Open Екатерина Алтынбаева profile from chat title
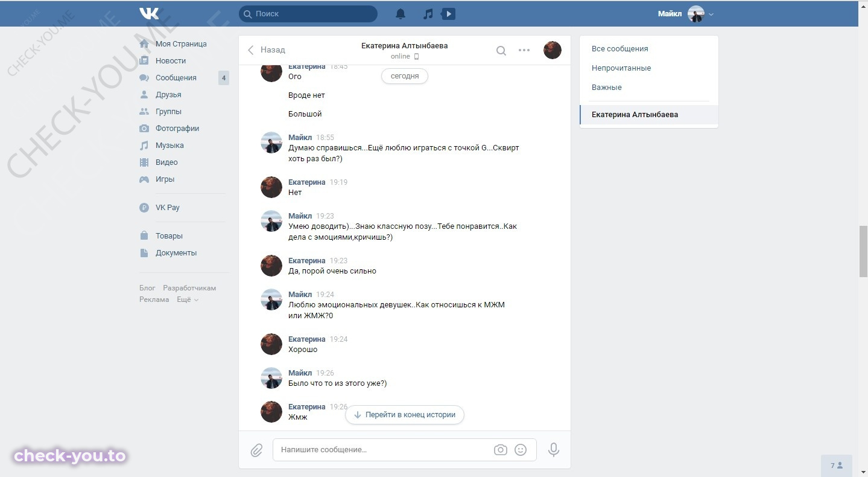Screen dimensions: 868x477 (x=405, y=46)
